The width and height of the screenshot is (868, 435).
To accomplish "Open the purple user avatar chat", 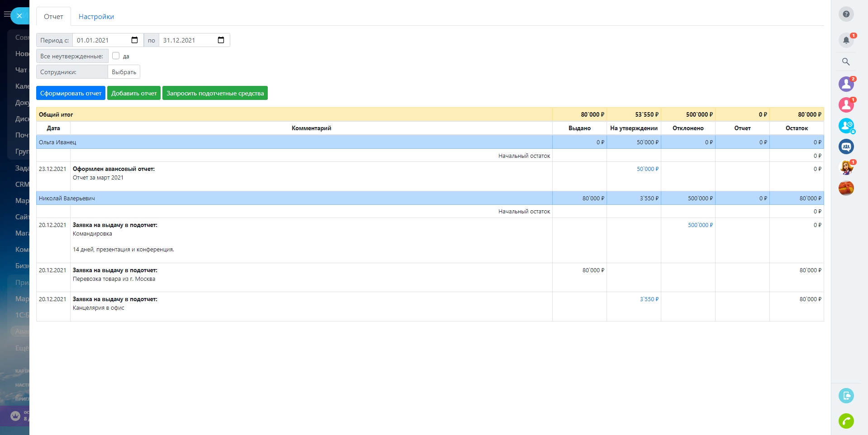I will tap(846, 84).
